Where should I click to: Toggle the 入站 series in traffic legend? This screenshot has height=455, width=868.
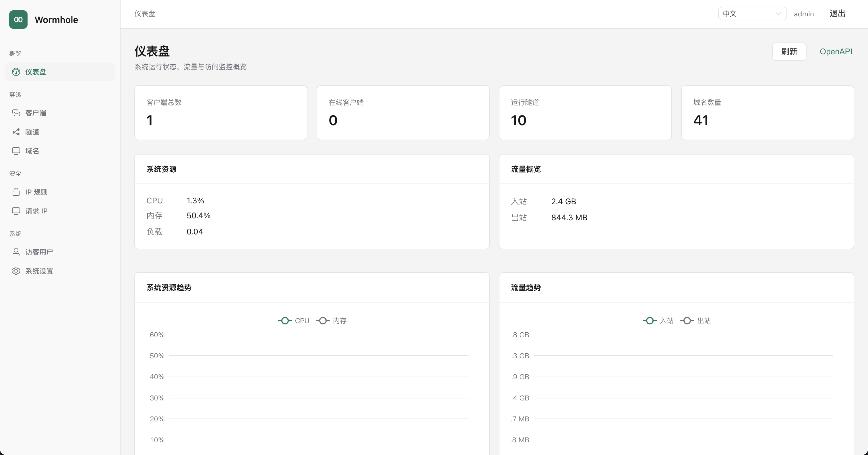[x=658, y=321]
